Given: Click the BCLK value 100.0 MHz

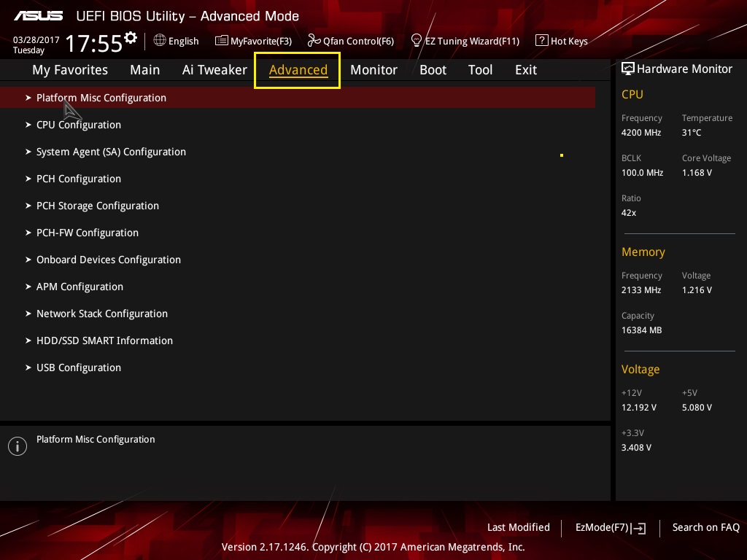Looking at the screenshot, I should 642,172.
